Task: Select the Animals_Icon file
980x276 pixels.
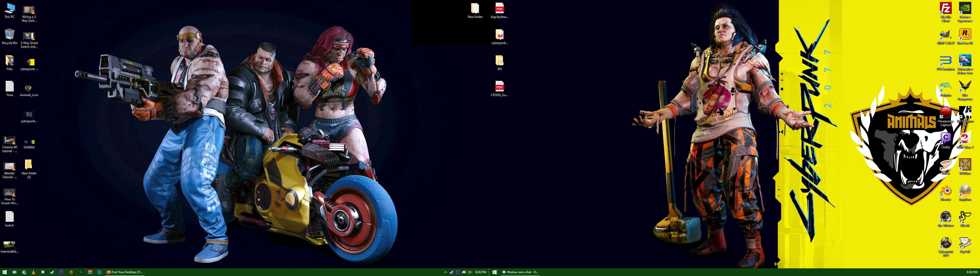Action: point(29,90)
